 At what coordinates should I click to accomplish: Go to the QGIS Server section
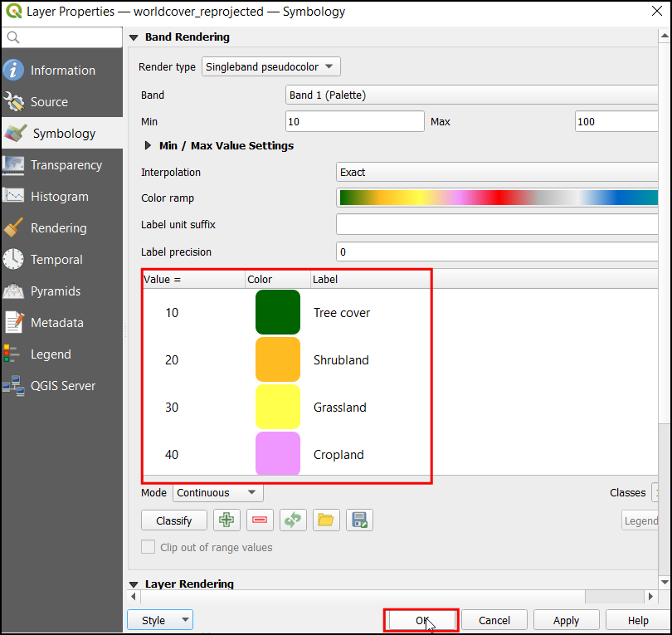coord(62,386)
